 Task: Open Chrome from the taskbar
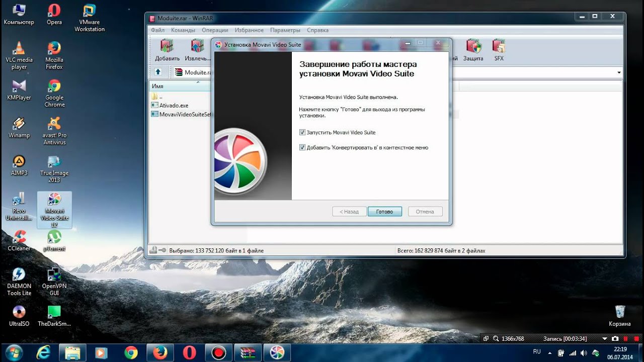[x=131, y=353]
